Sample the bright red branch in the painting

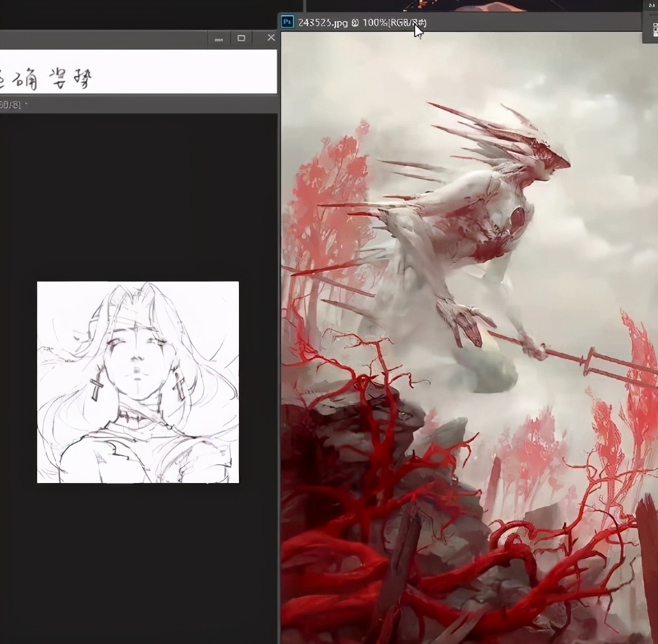358,447
